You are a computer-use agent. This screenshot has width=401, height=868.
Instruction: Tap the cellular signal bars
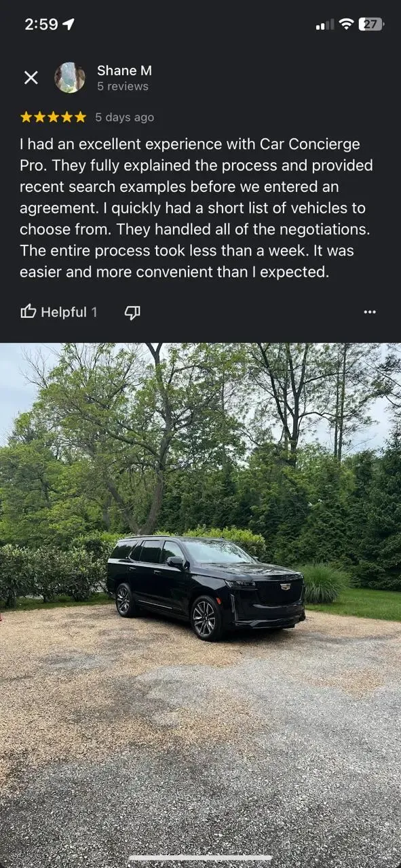coord(325,25)
